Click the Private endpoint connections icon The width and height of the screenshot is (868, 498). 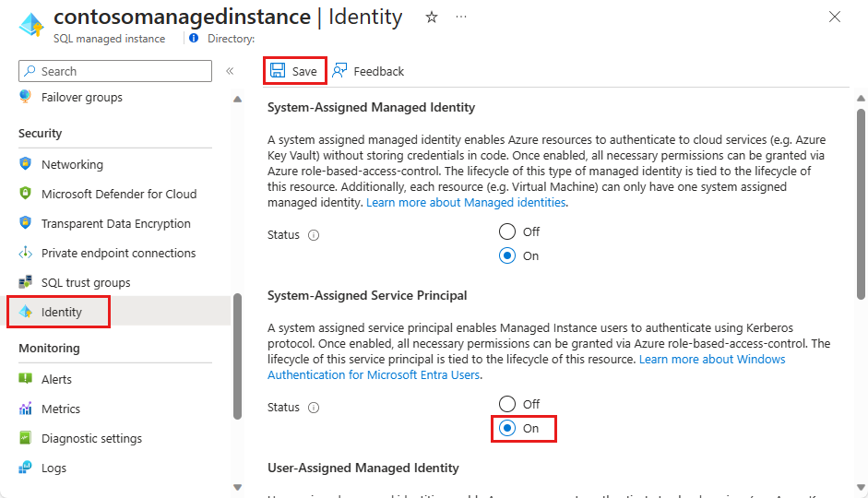coord(25,253)
